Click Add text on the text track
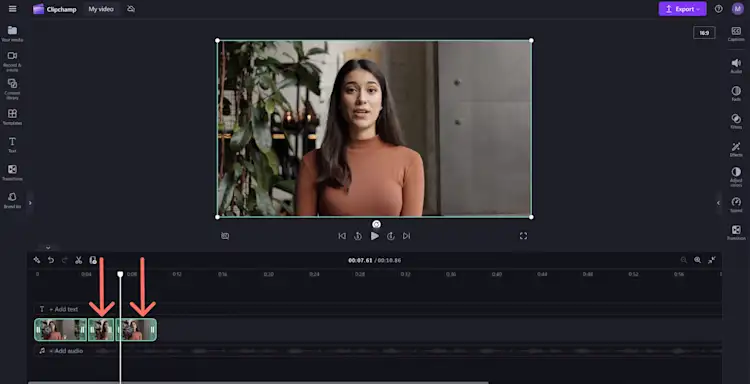The width and height of the screenshot is (750, 384). point(63,309)
